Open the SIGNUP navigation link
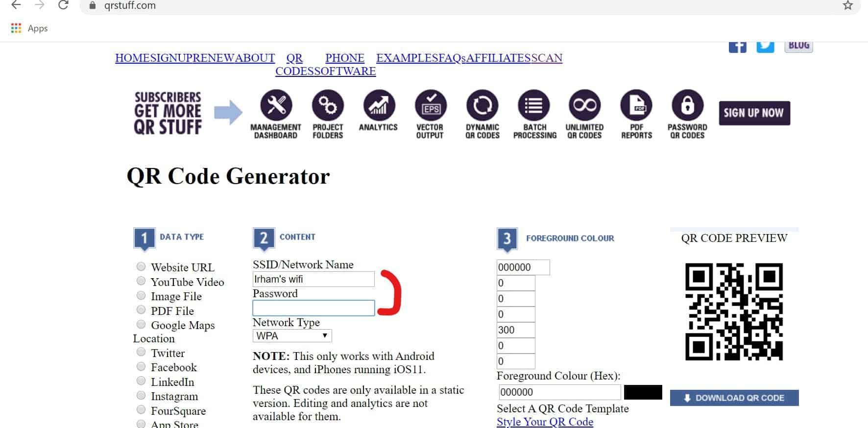 pyautogui.click(x=171, y=58)
